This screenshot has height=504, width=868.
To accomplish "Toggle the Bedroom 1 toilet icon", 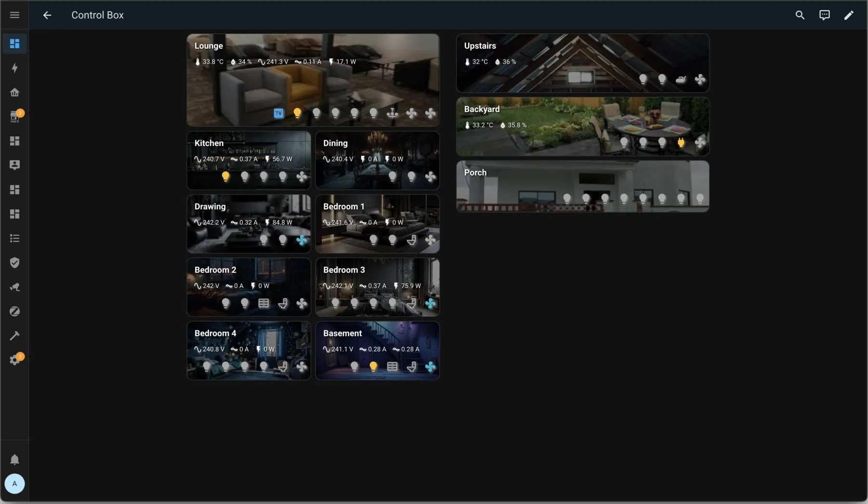I will [x=411, y=240].
